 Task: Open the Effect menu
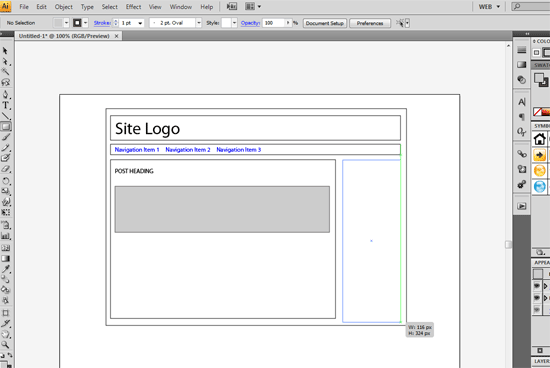133,7
